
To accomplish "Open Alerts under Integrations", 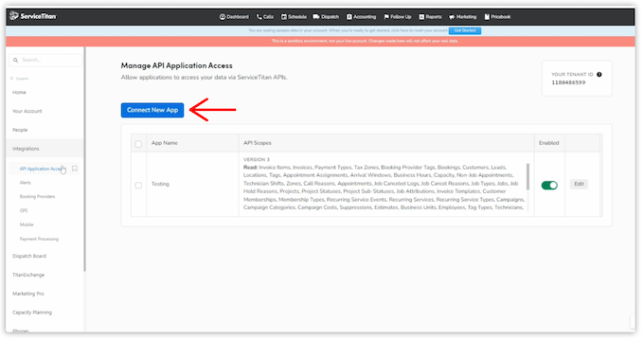I will click(26, 183).
